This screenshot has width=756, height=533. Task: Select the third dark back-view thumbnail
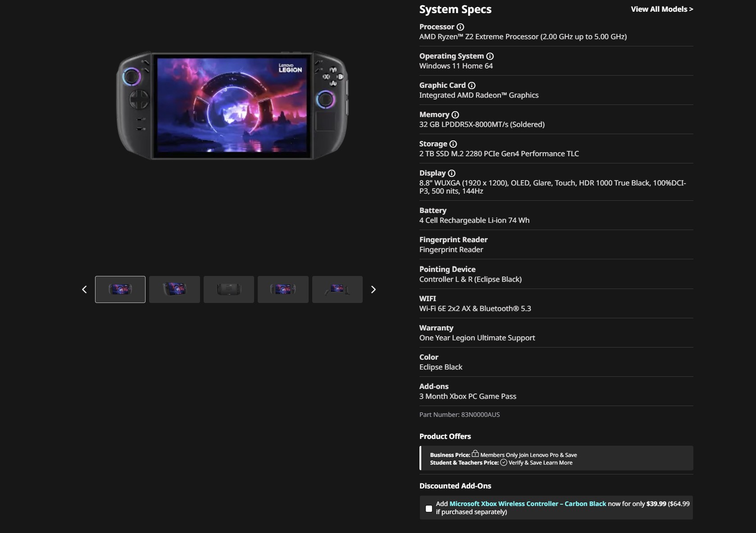(x=229, y=289)
